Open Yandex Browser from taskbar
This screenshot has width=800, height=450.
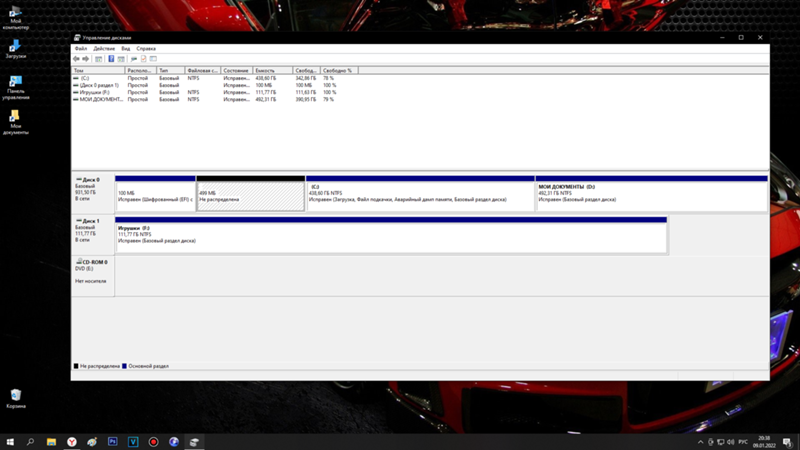(72, 442)
